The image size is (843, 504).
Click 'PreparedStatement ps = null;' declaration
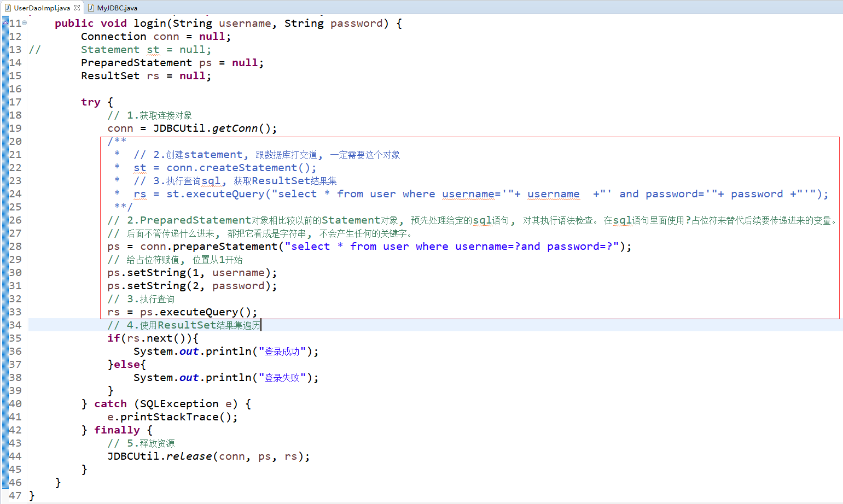[172, 63]
